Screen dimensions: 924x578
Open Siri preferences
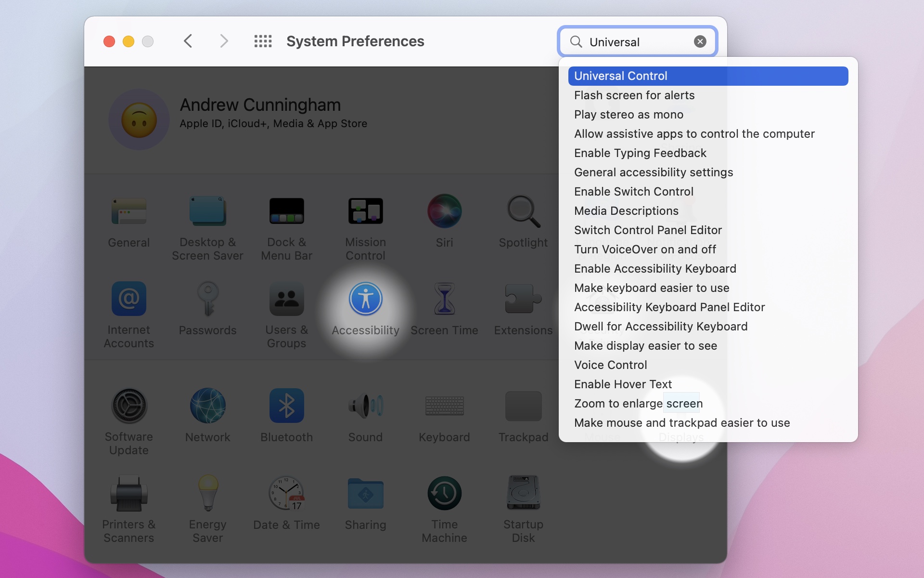[444, 211]
